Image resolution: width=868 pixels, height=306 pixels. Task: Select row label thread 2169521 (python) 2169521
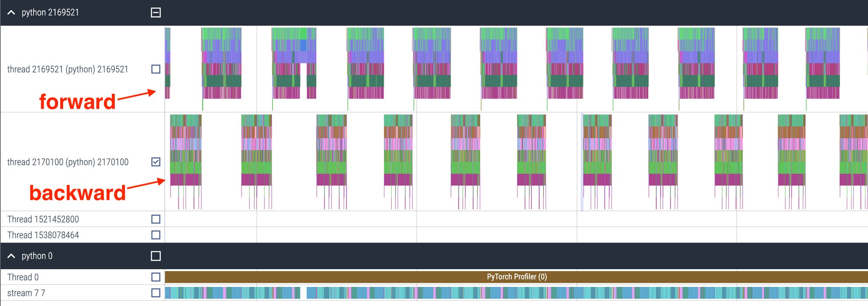(68, 69)
